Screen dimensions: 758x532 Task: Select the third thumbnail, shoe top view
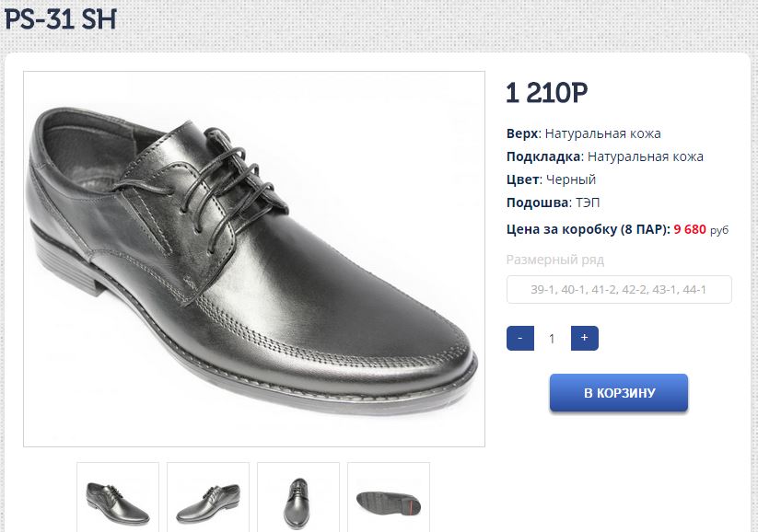click(298, 497)
